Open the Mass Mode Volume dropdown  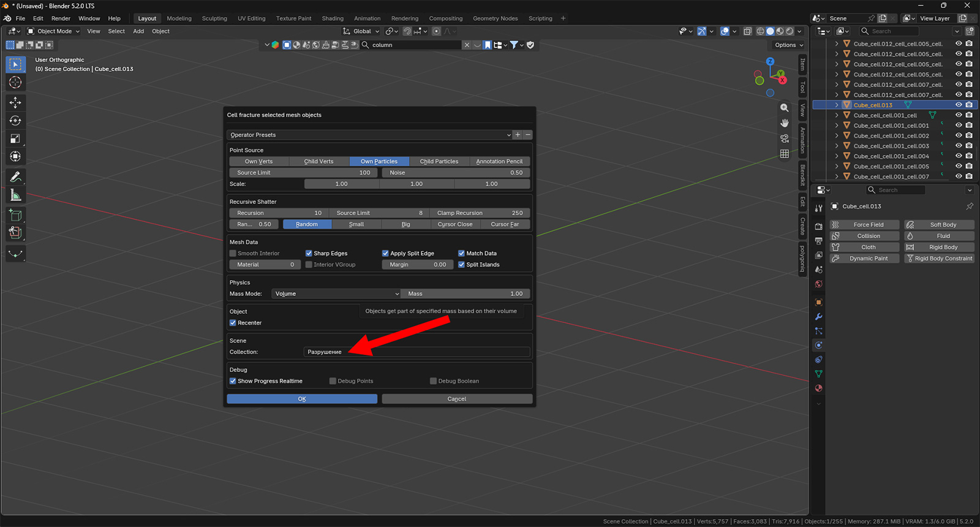point(336,294)
